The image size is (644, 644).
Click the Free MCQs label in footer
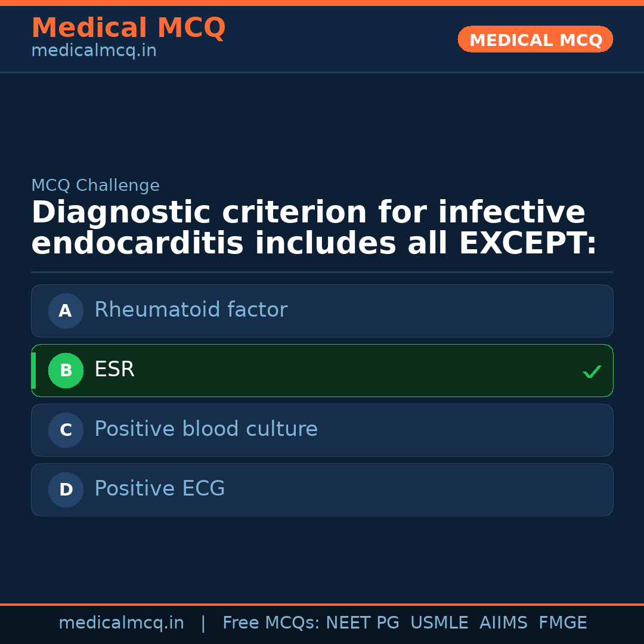[271, 623]
